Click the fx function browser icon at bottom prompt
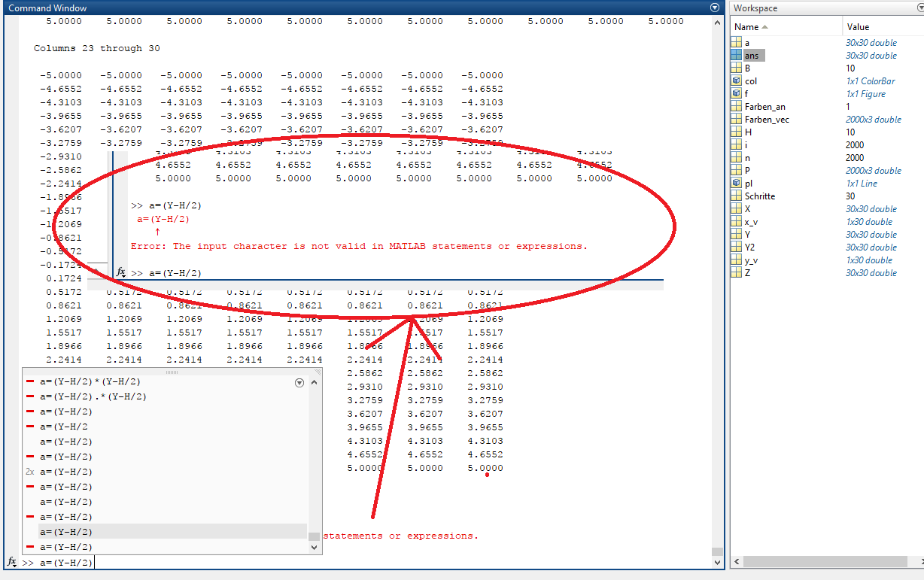924x580 pixels. pos(12,562)
